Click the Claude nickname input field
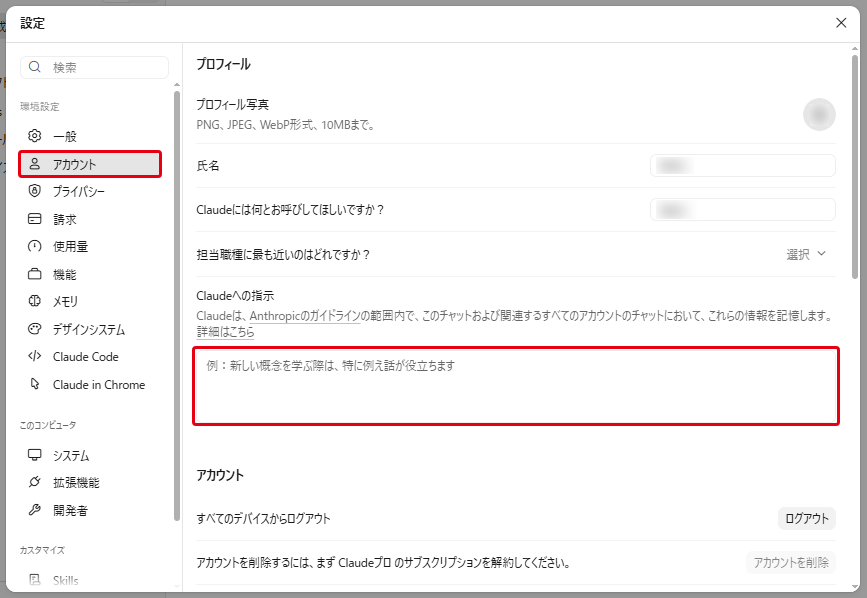Image resolution: width=867 pixels, height=598 pixels. pos(743,209)
